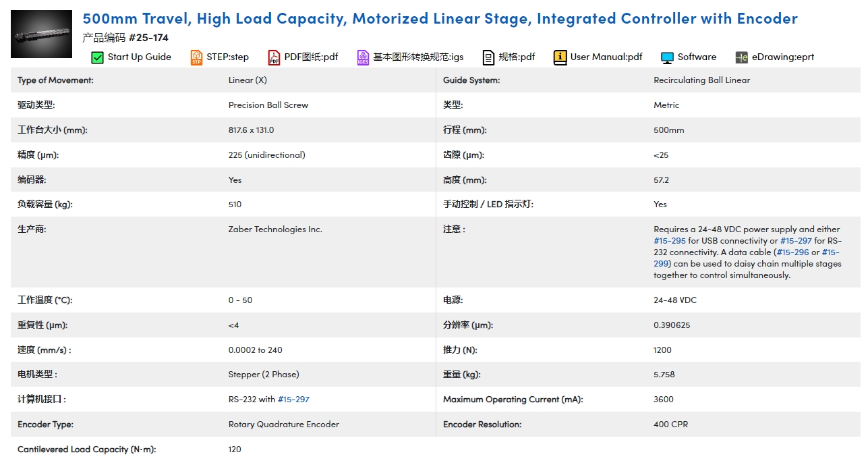The image size is (868, 465).
Task: Open the User Manual:pdf text link
Action: click(x=606, y=57)
